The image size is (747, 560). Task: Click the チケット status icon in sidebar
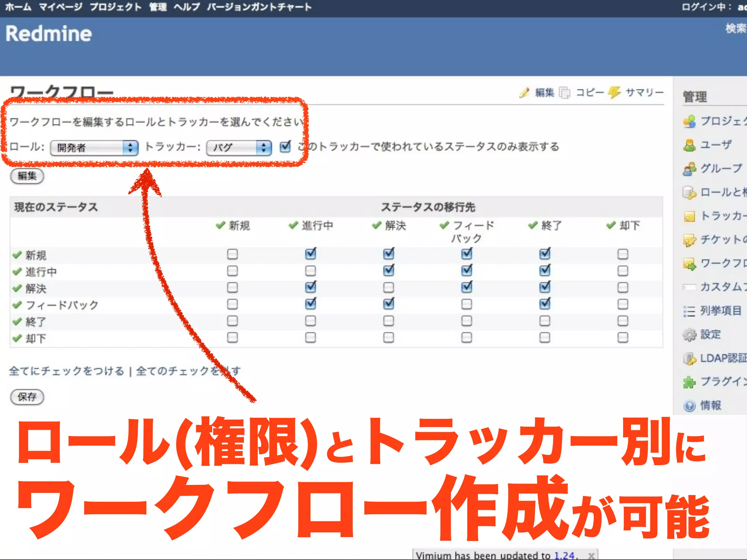[689, 240]
